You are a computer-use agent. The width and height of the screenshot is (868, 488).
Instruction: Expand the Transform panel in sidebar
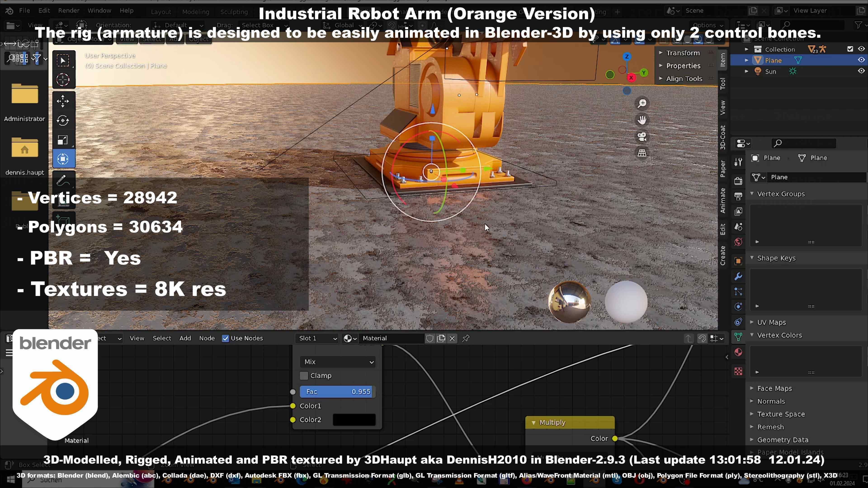tap(661, 53)
